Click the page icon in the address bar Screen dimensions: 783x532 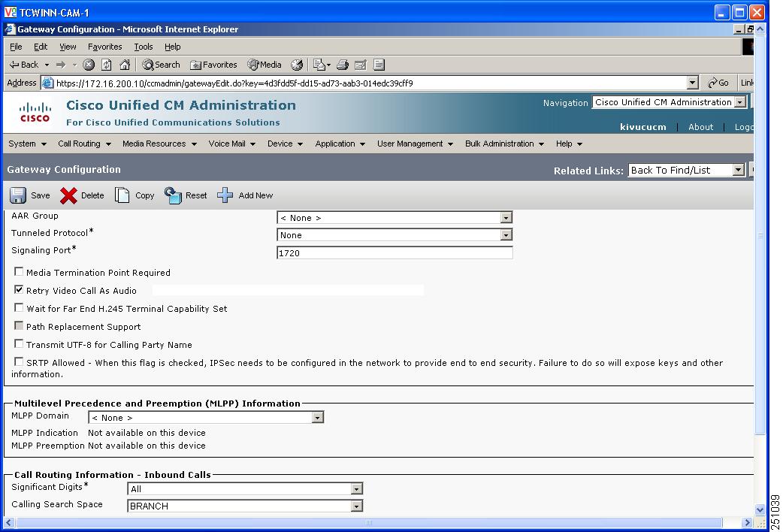point(48,83)
